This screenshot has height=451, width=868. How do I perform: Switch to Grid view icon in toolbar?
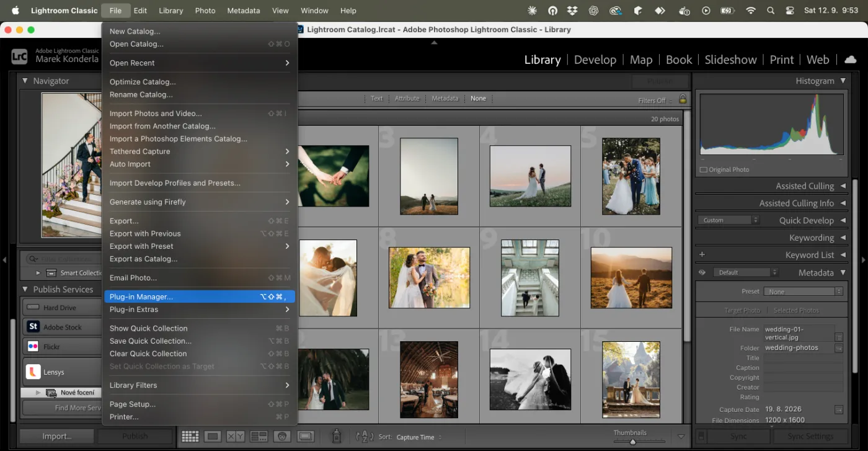(x=190, y=437)
